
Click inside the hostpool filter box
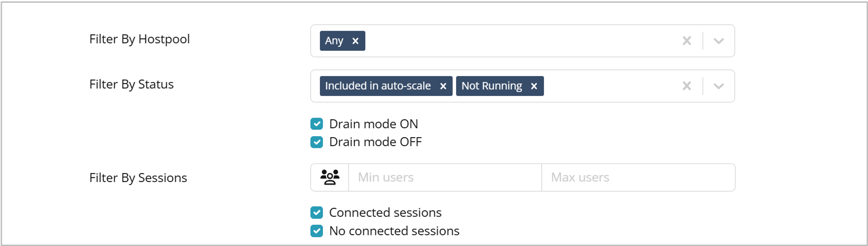pyautogui.click(x=516, y=41)
